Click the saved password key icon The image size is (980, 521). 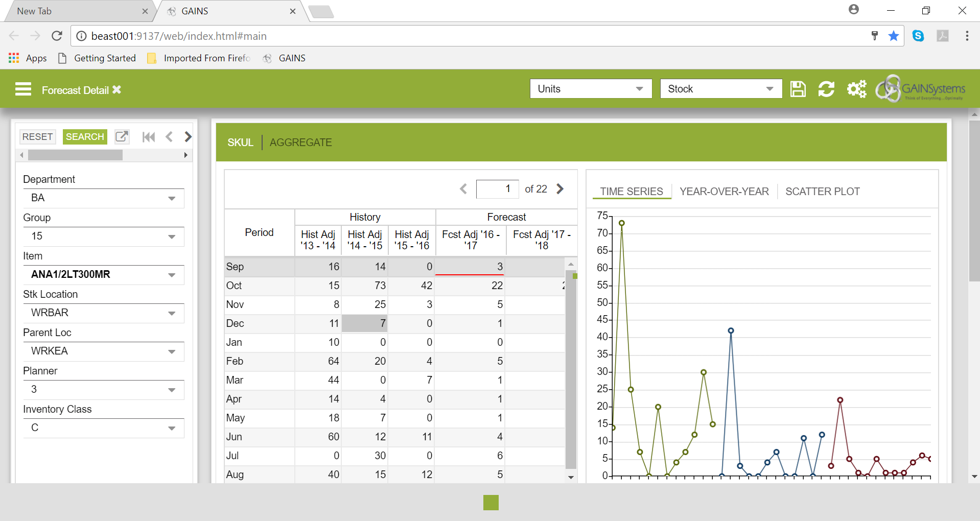pos(875,36)
